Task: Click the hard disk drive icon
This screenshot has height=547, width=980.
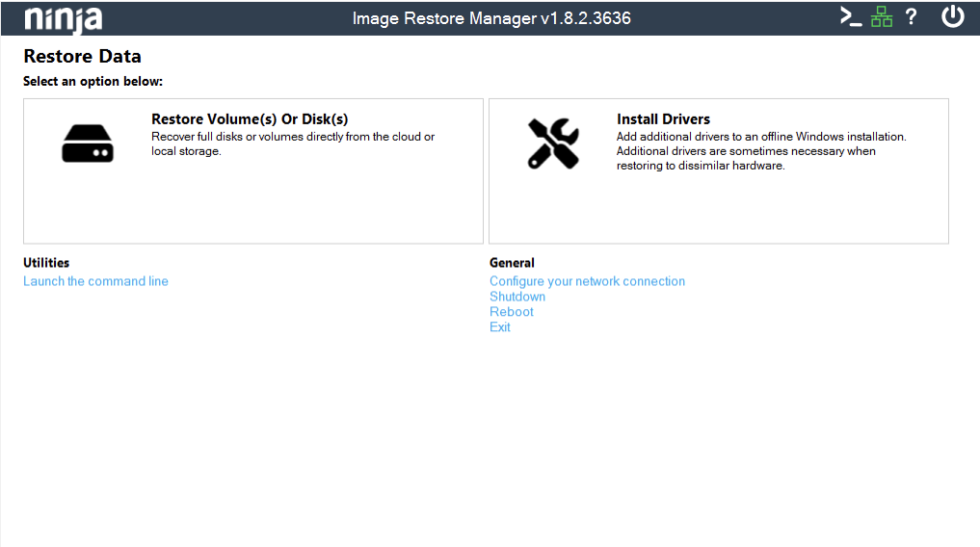Action: (x=88, y=144)
